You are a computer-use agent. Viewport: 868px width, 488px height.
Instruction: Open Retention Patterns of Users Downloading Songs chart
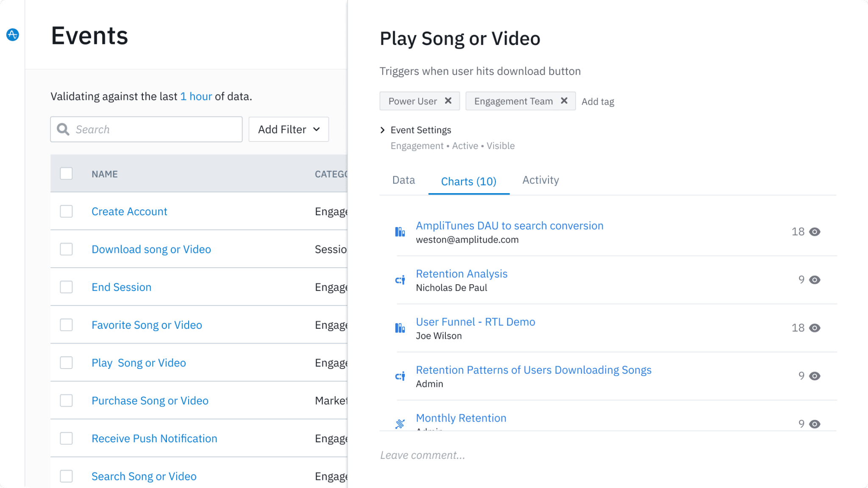coord(533,370)
